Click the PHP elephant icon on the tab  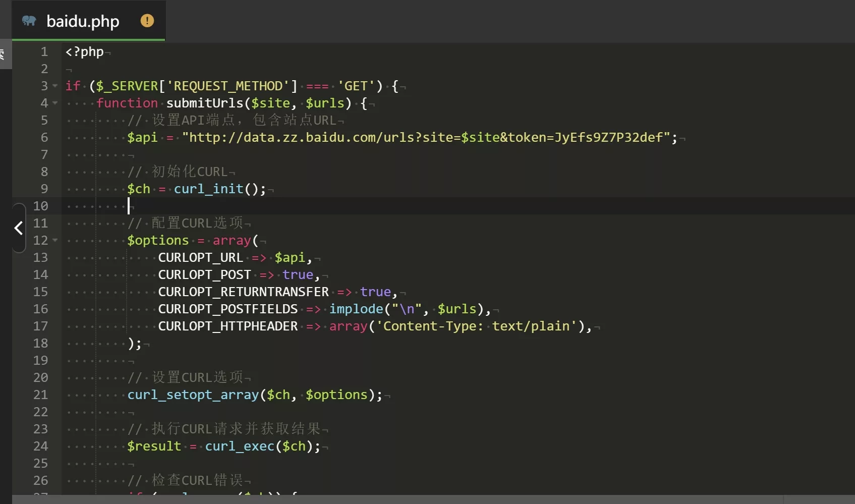point(29,21)
